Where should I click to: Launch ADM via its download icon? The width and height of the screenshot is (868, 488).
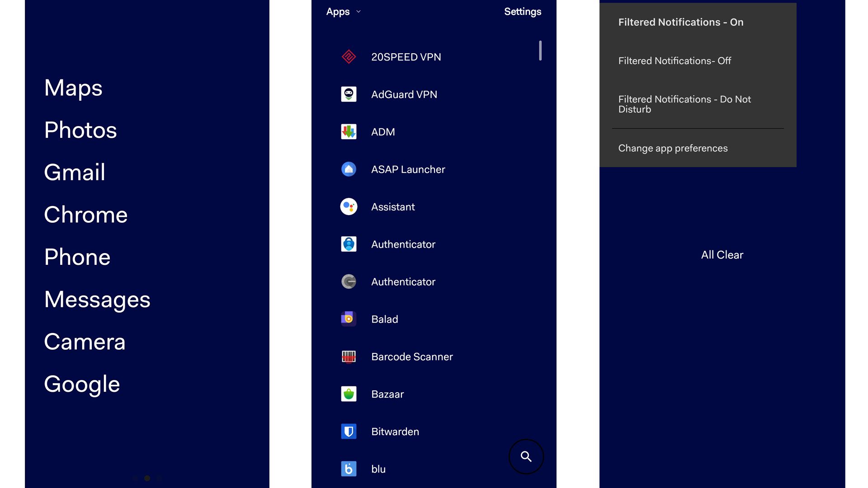click(x=349, y=132)
